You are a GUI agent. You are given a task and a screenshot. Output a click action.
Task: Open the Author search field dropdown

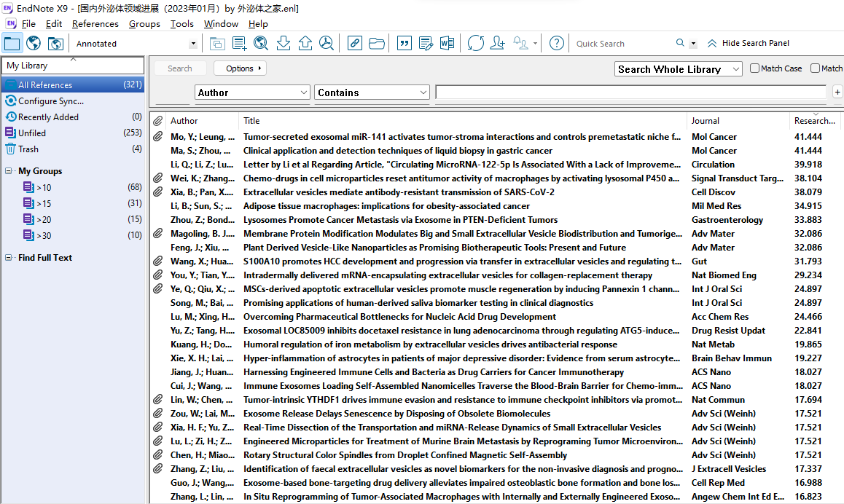252,92
